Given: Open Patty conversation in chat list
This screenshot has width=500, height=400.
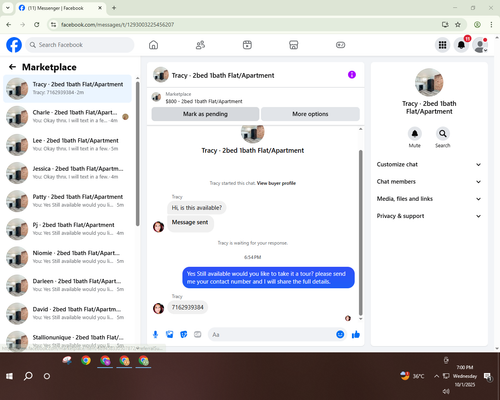Looking at the screenshot, I should 67,201.
